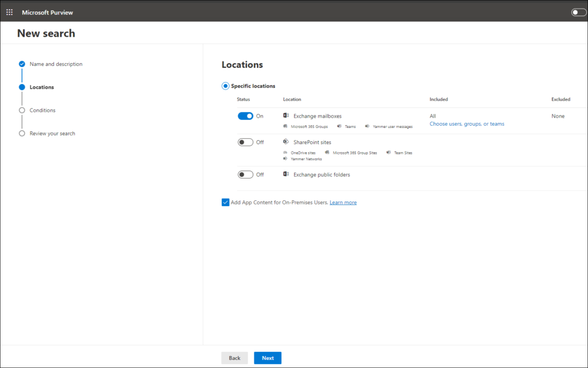Viewport: 588px width, 368px height.
Task: Click the Microsoft Purview title
Action: click(47, 13)
